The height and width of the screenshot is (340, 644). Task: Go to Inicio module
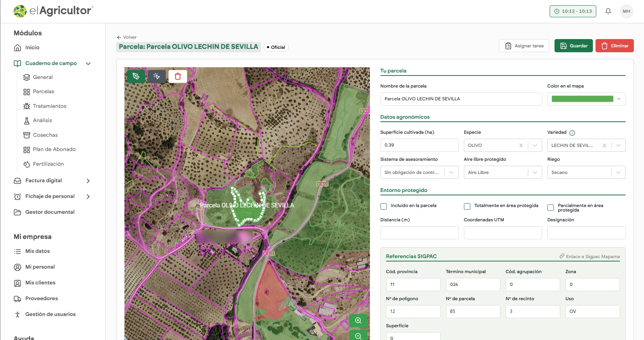click(x=32, y=47)
